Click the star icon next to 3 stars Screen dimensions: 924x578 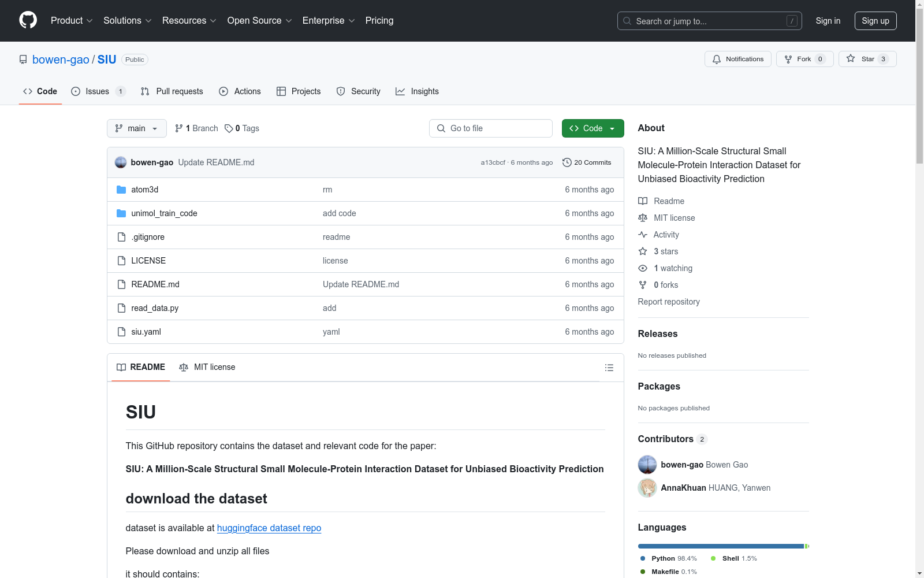click(x=643, y=251)
